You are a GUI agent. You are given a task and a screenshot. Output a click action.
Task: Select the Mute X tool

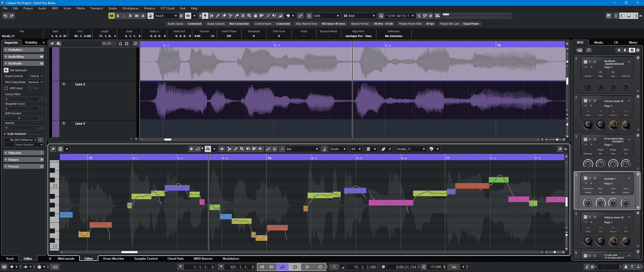[x=243, y=16]
